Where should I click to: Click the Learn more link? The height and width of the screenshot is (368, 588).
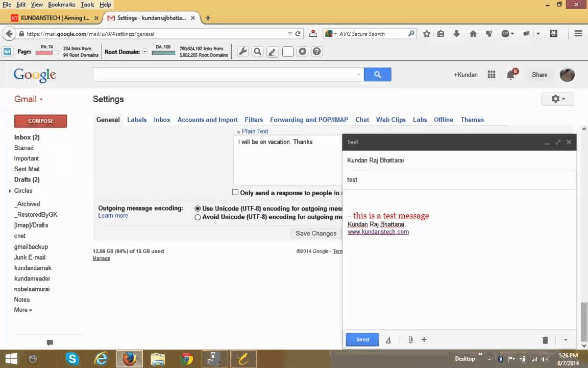coord(113,216)
